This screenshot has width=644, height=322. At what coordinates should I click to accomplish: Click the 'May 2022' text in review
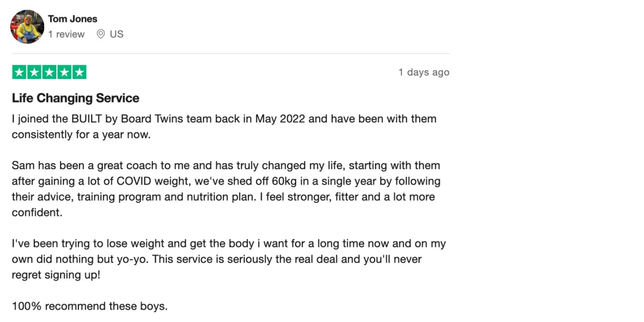point(280,119)
